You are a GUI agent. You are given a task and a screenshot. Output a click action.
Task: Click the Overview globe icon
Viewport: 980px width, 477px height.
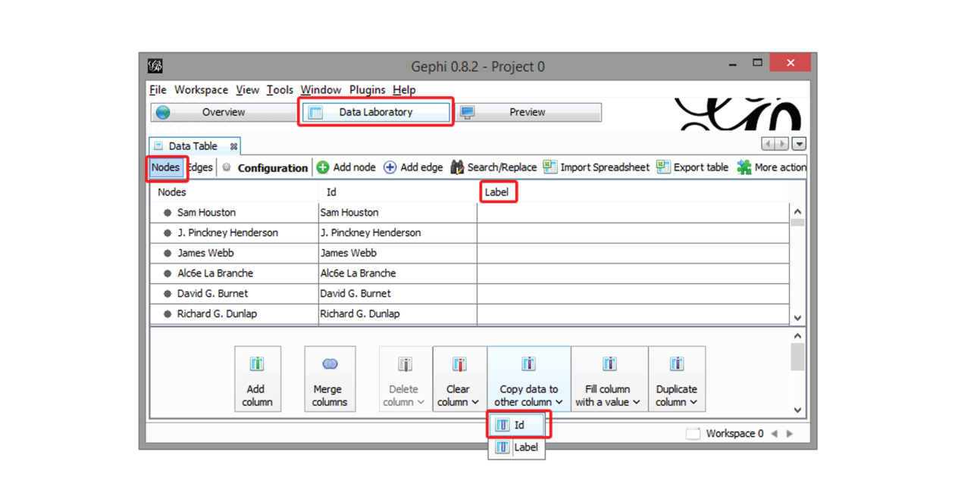[x=163, y=112]
